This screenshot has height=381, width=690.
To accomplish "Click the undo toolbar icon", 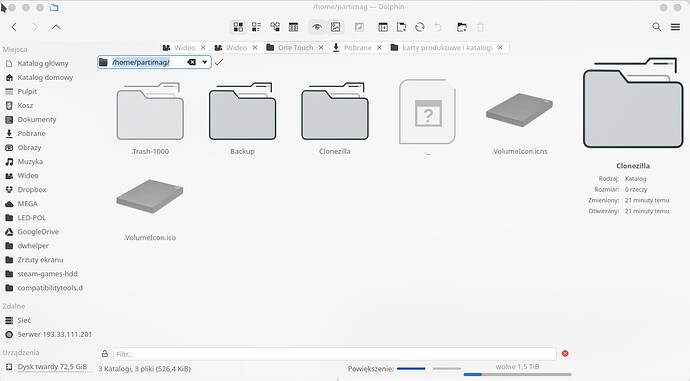I will click(x=438, y=27).
